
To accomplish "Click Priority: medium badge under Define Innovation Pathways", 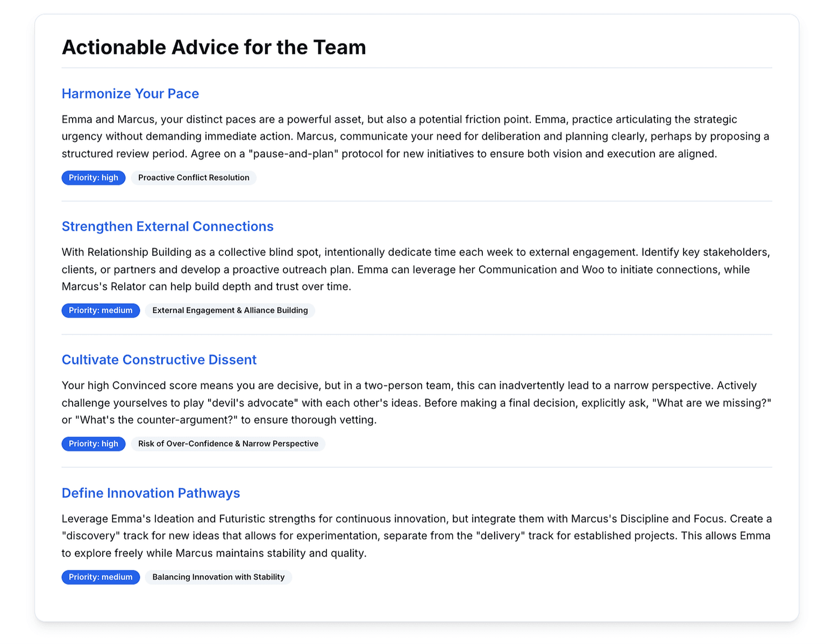I will click(x=101, y=577).
